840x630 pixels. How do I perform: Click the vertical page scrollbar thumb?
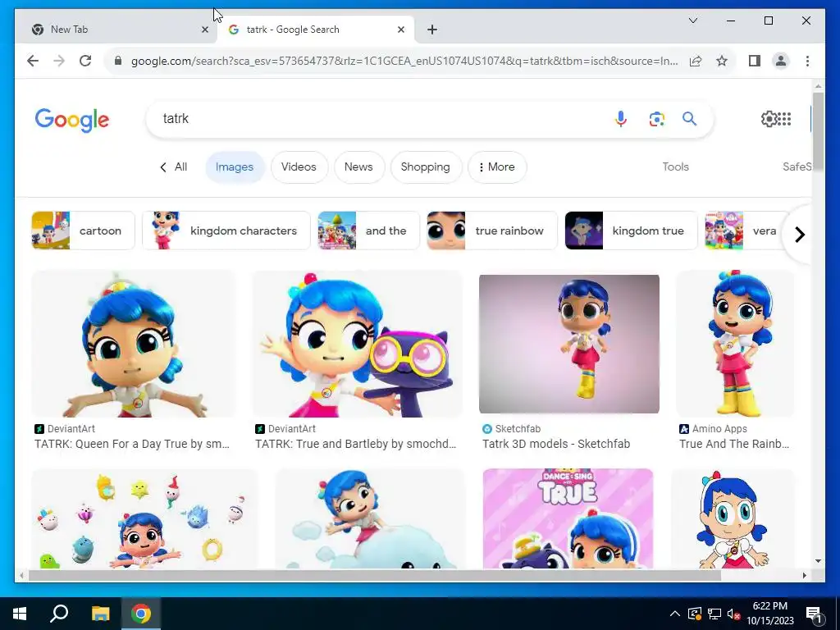pyautogui.click(x=818, y=131)
